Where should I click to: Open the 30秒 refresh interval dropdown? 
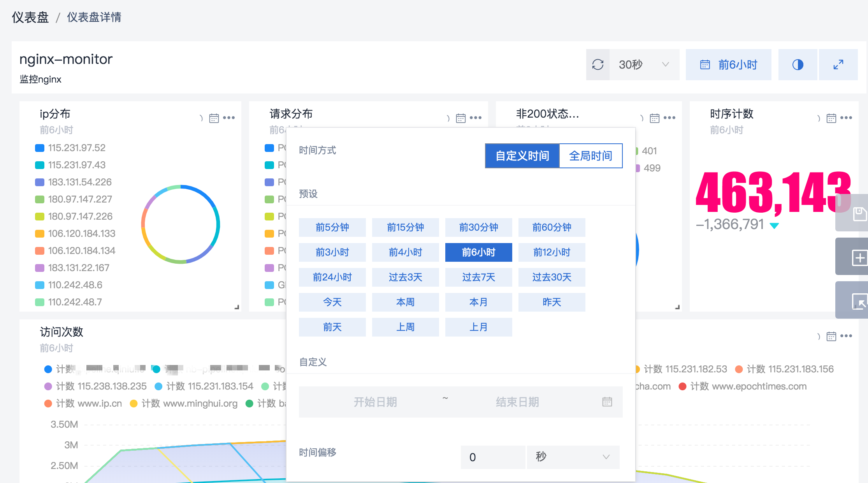(x=645, y=65)
